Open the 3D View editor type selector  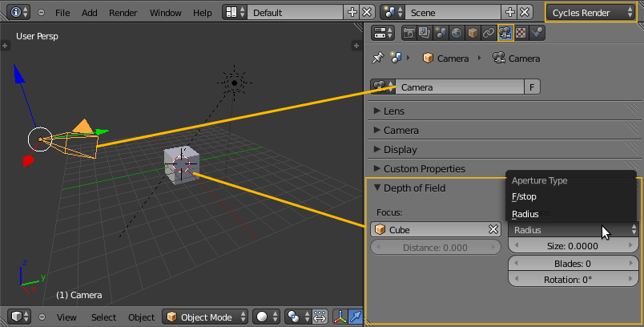[x=19, y=317]
